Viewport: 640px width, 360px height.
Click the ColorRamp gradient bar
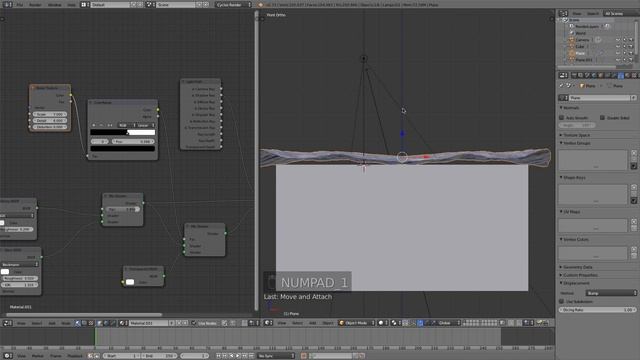click(122, 132)
